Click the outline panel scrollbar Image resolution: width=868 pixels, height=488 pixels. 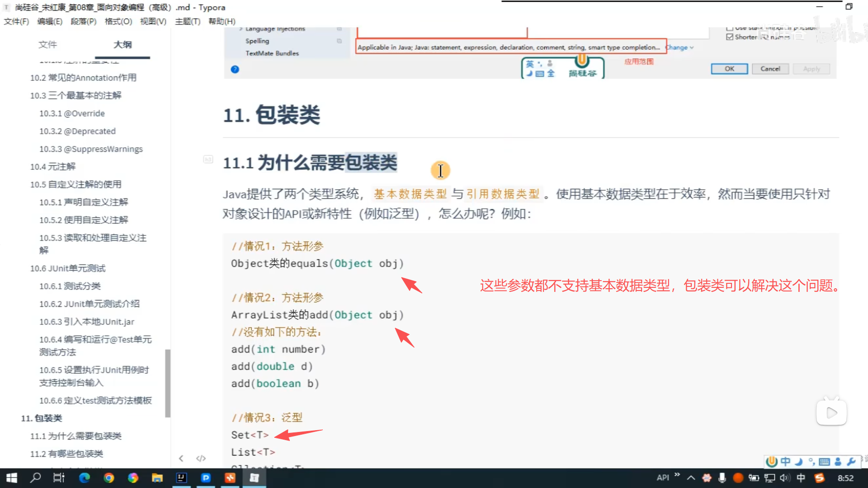coord(168,383)
